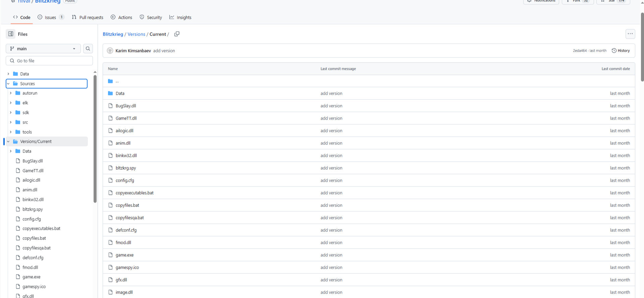Copy the path with the copy icon
Viewport: 644px width, 298px height.
point(177,34)
